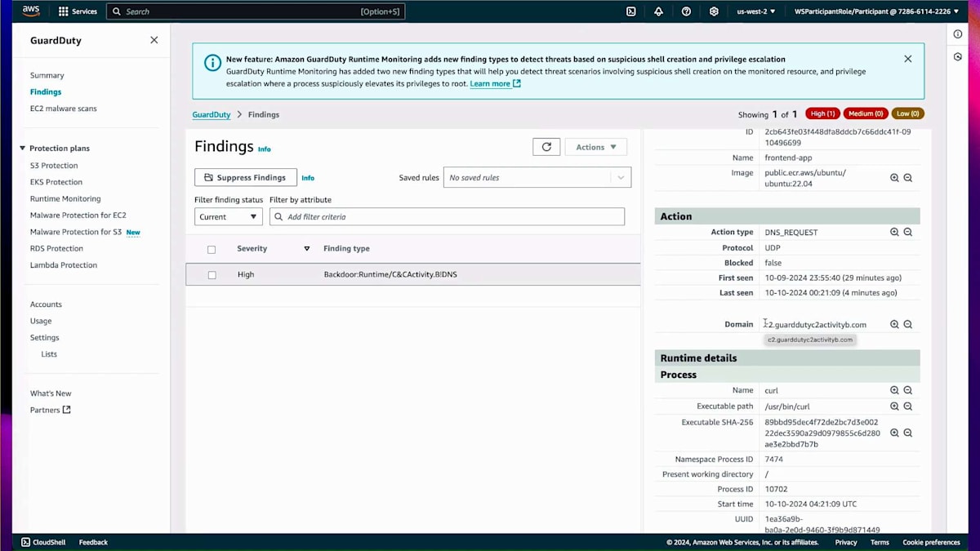Open Feedback in the footer
Image resolution: width=980 pixels, height=551 pixels.
coord(93,542)
